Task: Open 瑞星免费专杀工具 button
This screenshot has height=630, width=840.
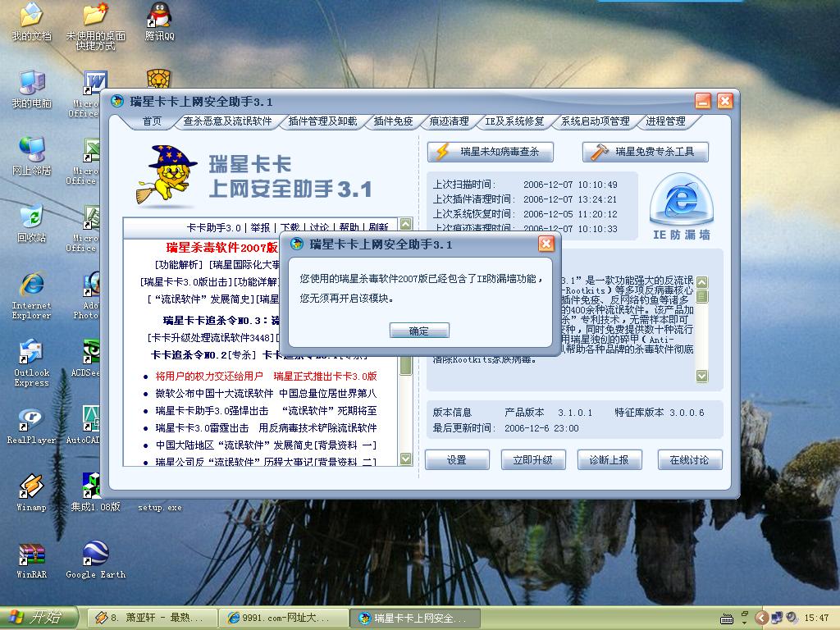Action: click(646, 152)
